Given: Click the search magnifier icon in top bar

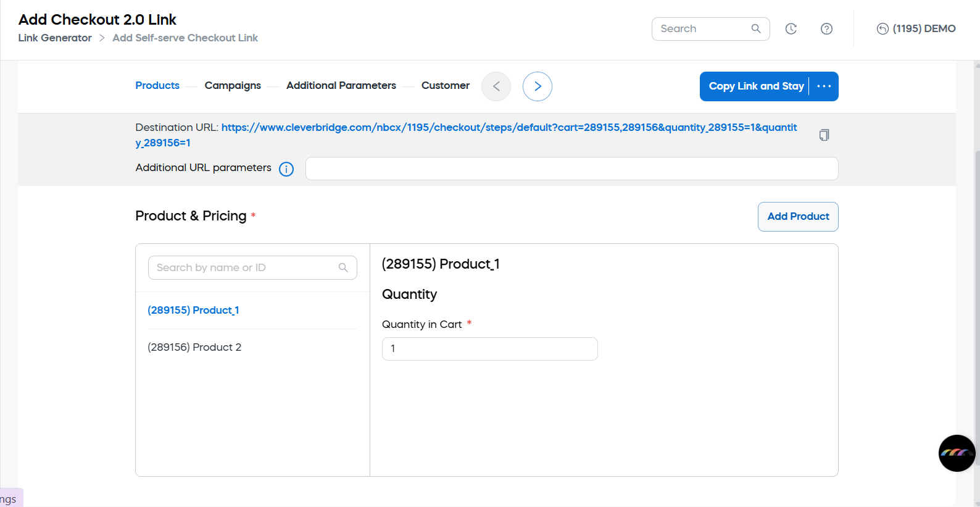Looking at the screenshot, I should (x=756, y=29).
